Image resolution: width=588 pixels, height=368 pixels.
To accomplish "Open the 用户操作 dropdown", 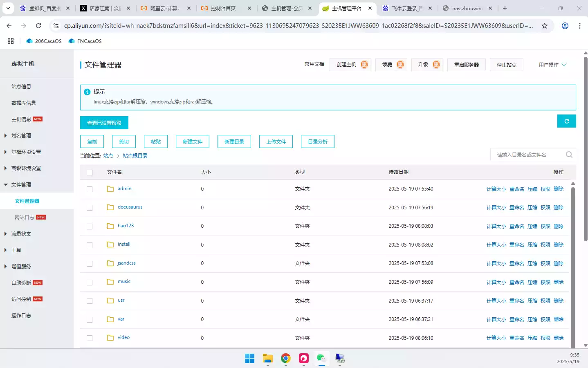I will pos(552,65).
